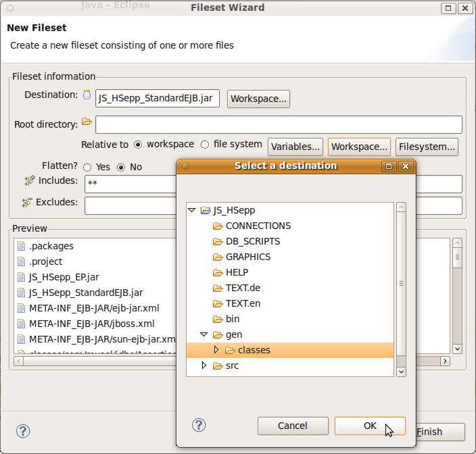Select the file system radio button
The height and width of the screenshot is (454, 476).
206,145
